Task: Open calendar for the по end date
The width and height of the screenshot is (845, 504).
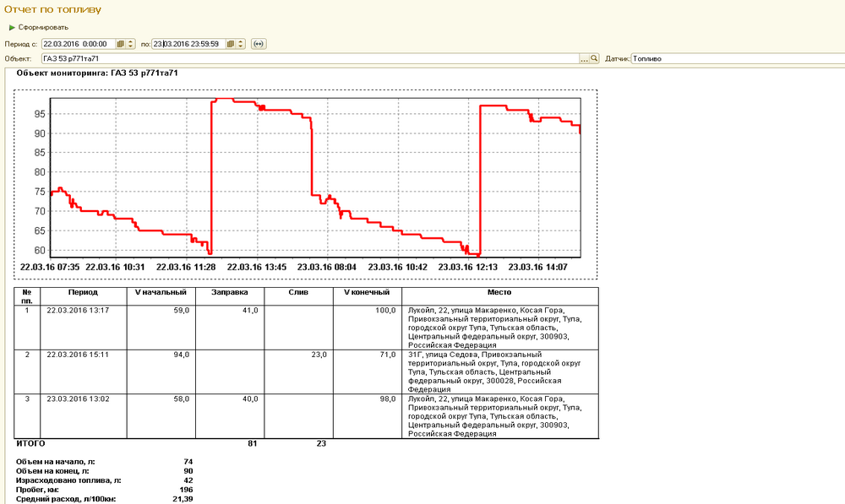Action: pyautogui.click(x=231, y=44)
